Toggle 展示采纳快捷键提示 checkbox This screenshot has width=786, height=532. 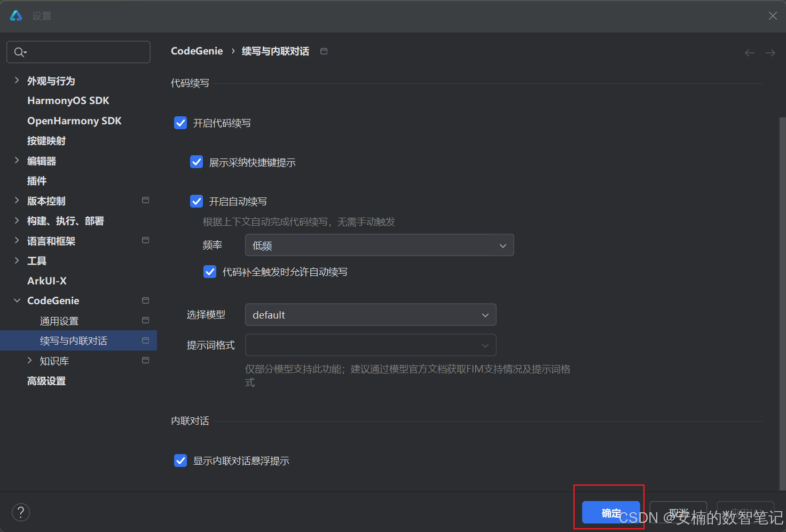click(196, 162)
